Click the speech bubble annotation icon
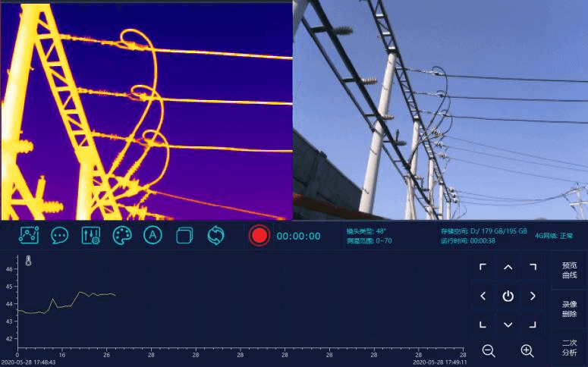Viewport: 588px width, 367px height. click(x=60, y=235)
